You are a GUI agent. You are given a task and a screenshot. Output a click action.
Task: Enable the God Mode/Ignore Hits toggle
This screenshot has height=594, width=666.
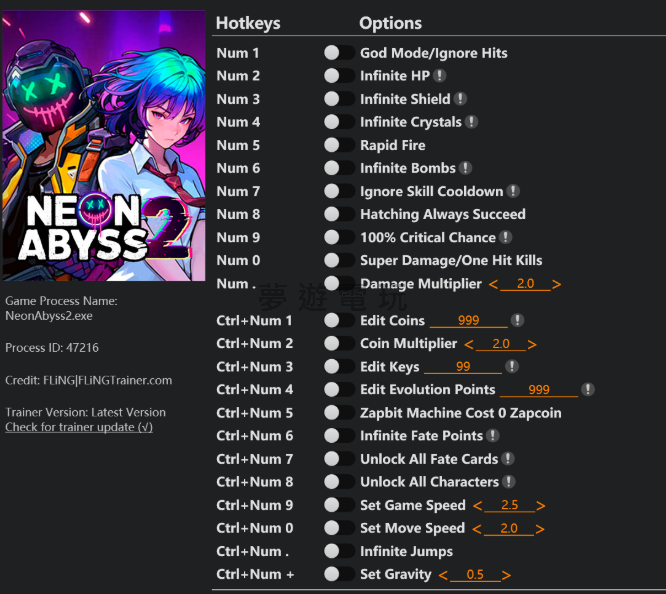point(339,53)
